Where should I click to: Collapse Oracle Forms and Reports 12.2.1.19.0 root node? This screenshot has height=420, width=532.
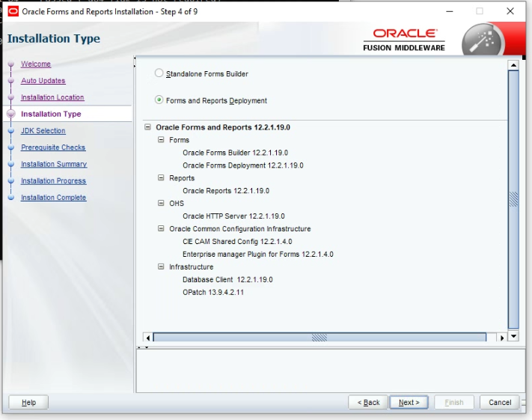tap(147, 127)
